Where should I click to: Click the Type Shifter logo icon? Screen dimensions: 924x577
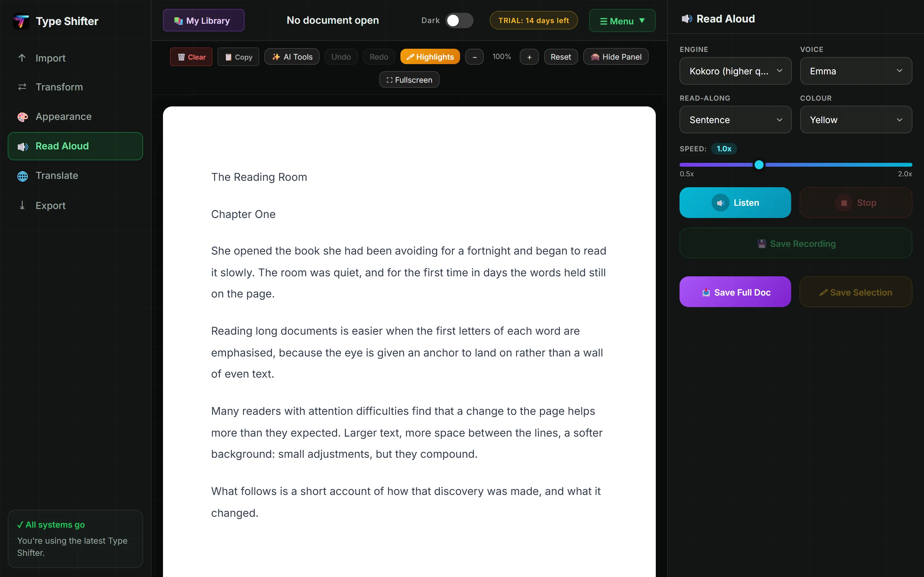click(21, 21)
